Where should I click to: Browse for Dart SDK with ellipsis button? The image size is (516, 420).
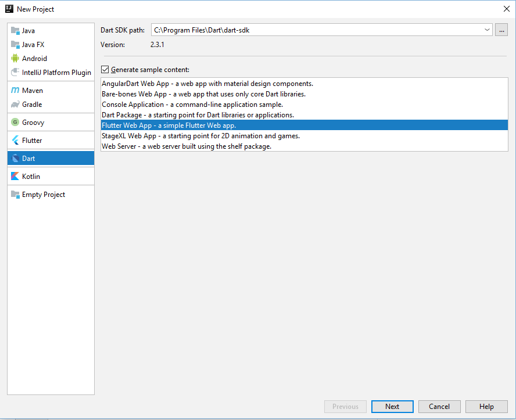501,30
